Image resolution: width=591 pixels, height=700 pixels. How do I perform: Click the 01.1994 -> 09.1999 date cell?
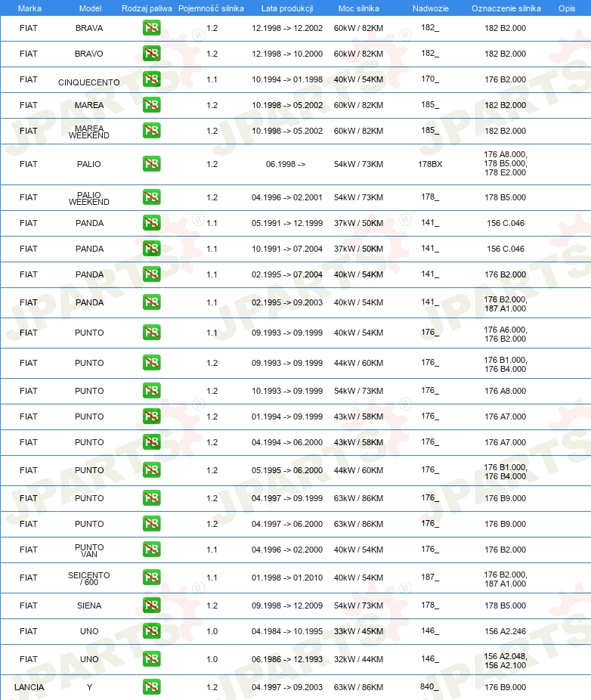(287, 417)
